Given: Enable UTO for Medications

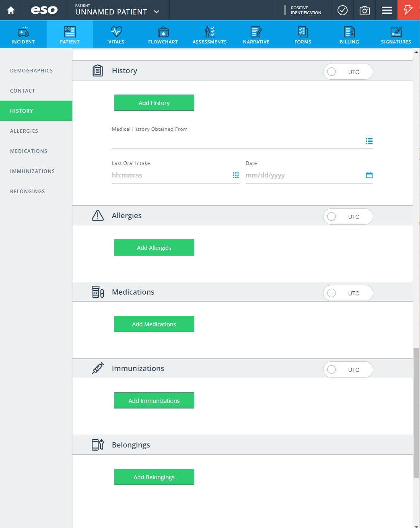Looking at the screenshot, I should (348, 293).
